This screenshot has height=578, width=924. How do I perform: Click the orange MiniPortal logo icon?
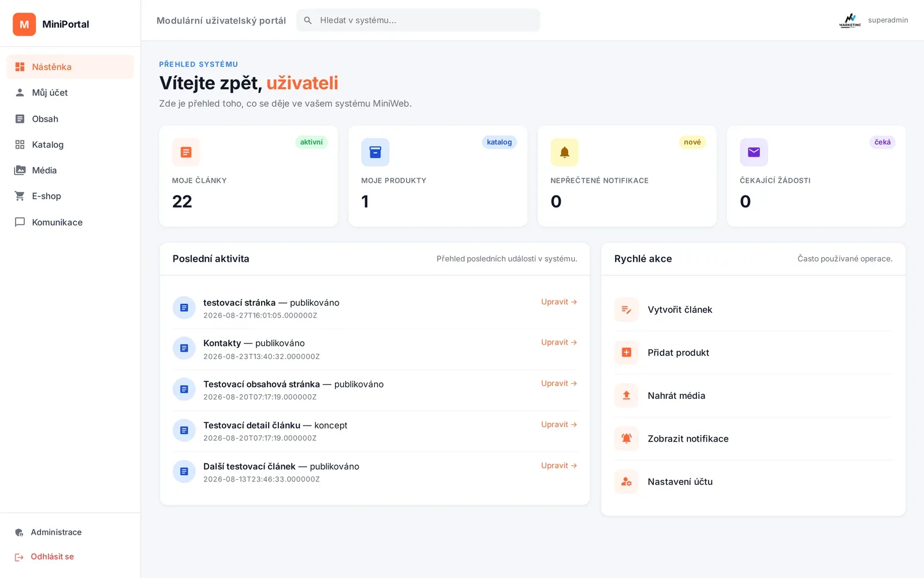[x=24, y=24]
